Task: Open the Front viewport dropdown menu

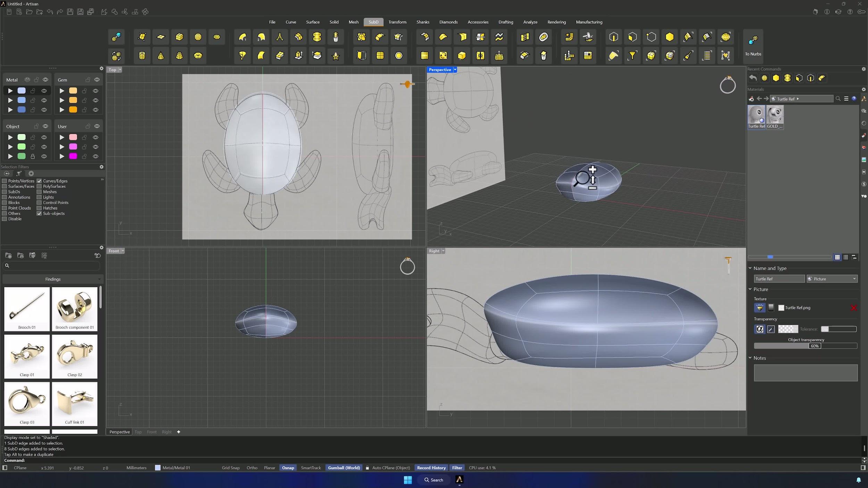Action: (123, 251)
